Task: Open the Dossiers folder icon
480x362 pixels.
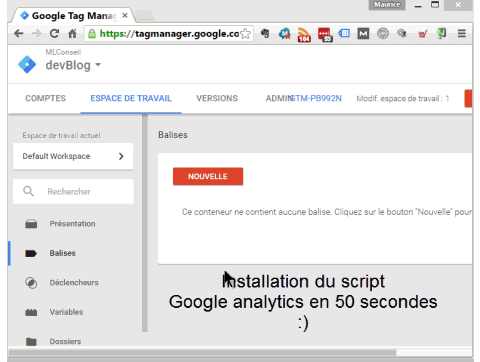Action: (x=31, y=341)
